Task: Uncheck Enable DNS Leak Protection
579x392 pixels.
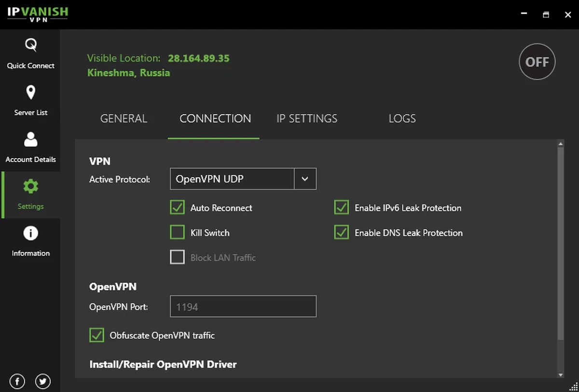Action: (x=342, y=233)
